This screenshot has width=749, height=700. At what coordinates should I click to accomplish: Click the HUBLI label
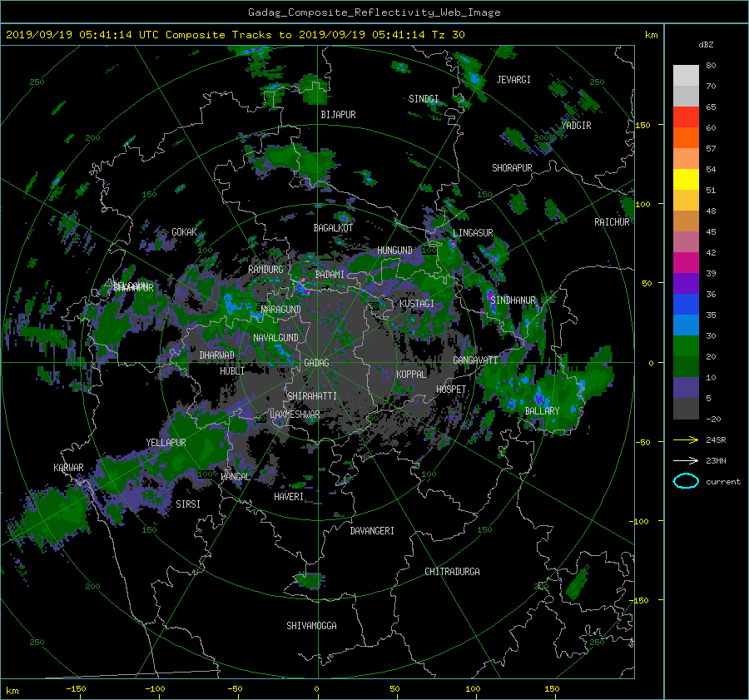tap(232, 371)
